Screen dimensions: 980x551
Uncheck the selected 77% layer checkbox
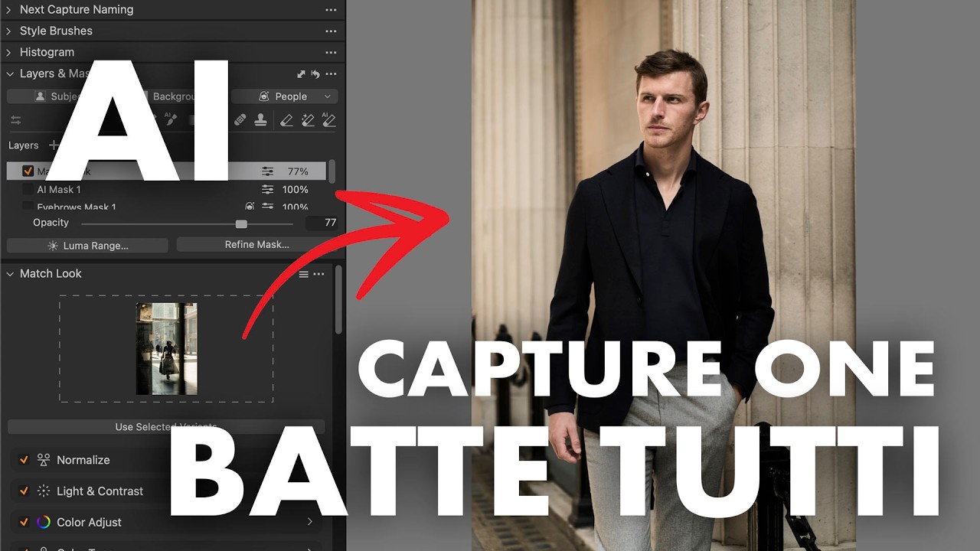pyautogui.click(x=28, y=171)
